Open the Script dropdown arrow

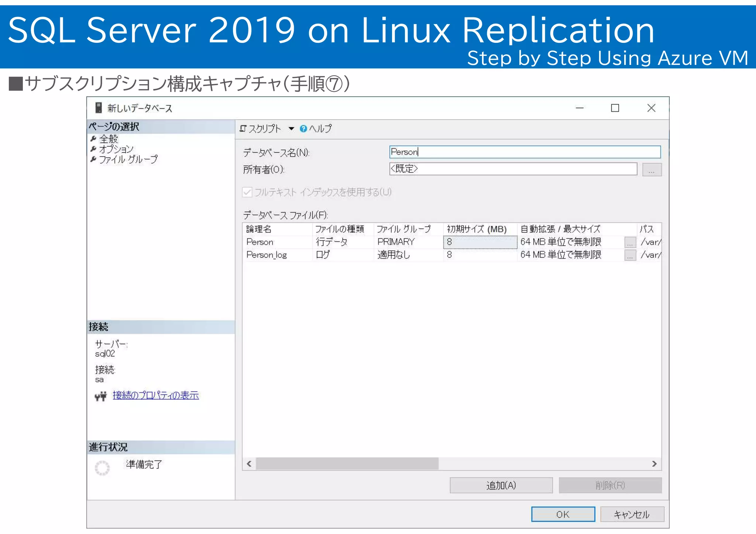tap(291, 129)
